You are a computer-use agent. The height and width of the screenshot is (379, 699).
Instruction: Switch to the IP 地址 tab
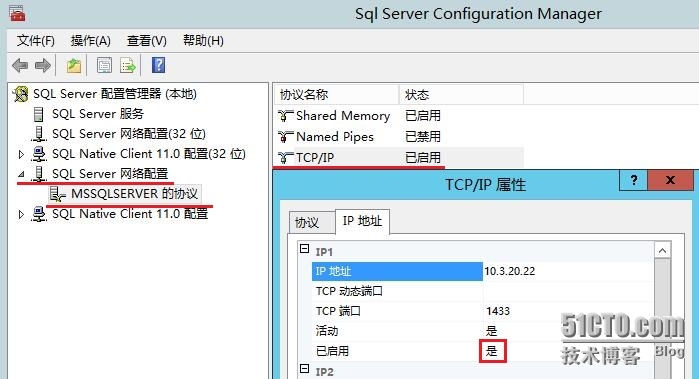click(x=362, y=221)
